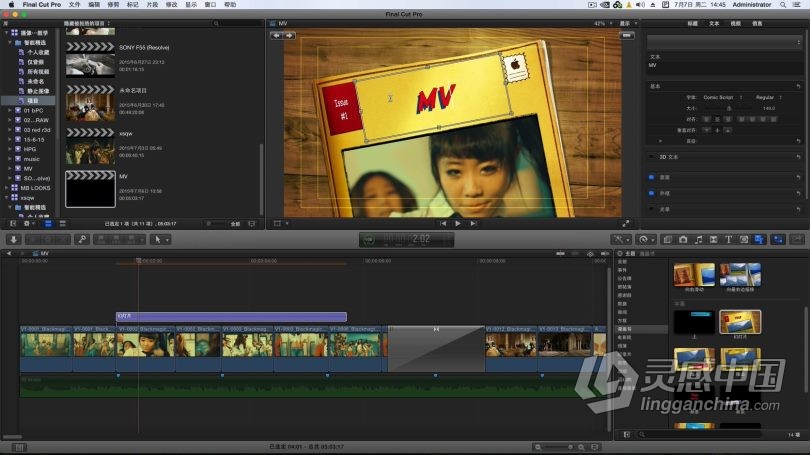Screen dimensions: 810x455
Task: Click the import media arrow button
Action: click(x=14, y=239)
